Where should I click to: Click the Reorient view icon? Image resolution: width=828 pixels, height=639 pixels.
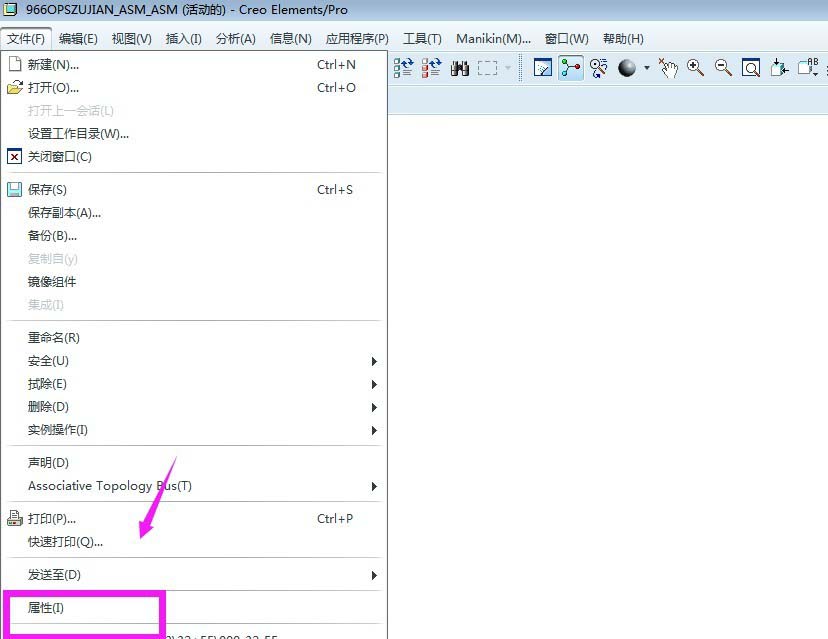(x=779, y=68)
